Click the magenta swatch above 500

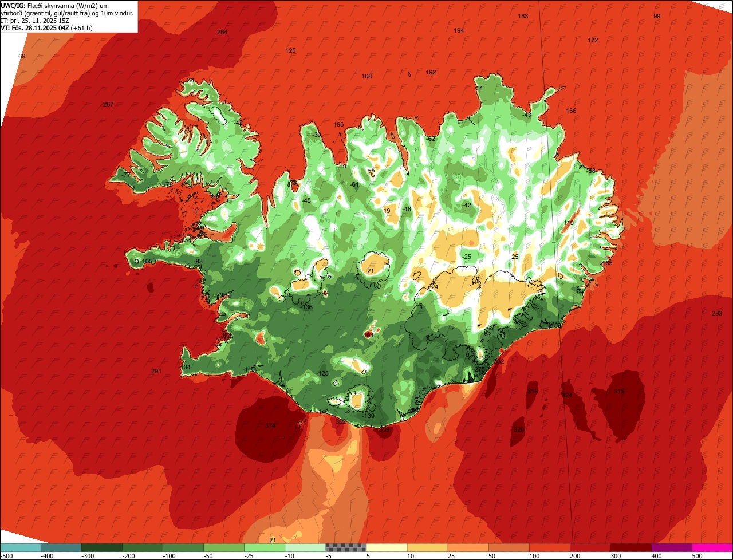712,547
